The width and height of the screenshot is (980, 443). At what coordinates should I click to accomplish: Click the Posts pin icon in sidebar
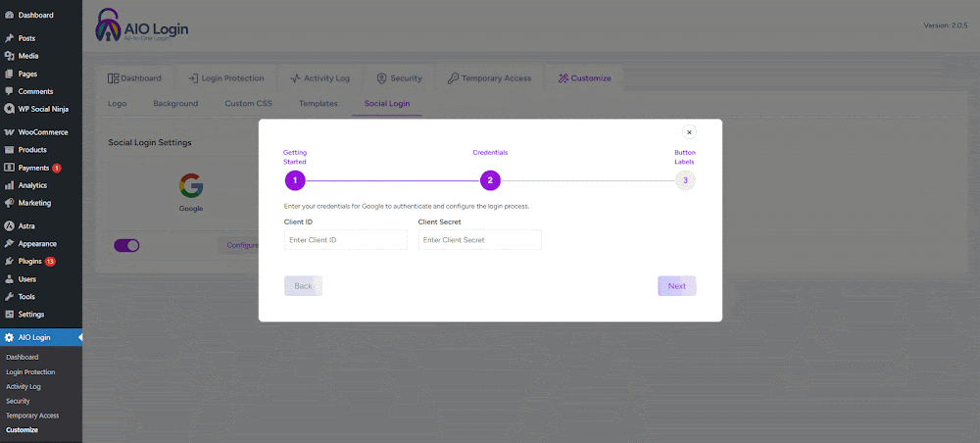[x=10, y=38]
